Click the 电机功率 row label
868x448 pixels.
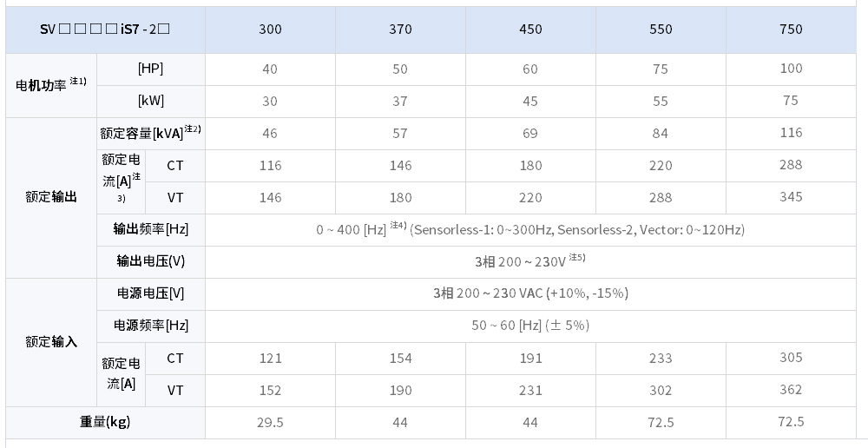[x=51, y=85]
